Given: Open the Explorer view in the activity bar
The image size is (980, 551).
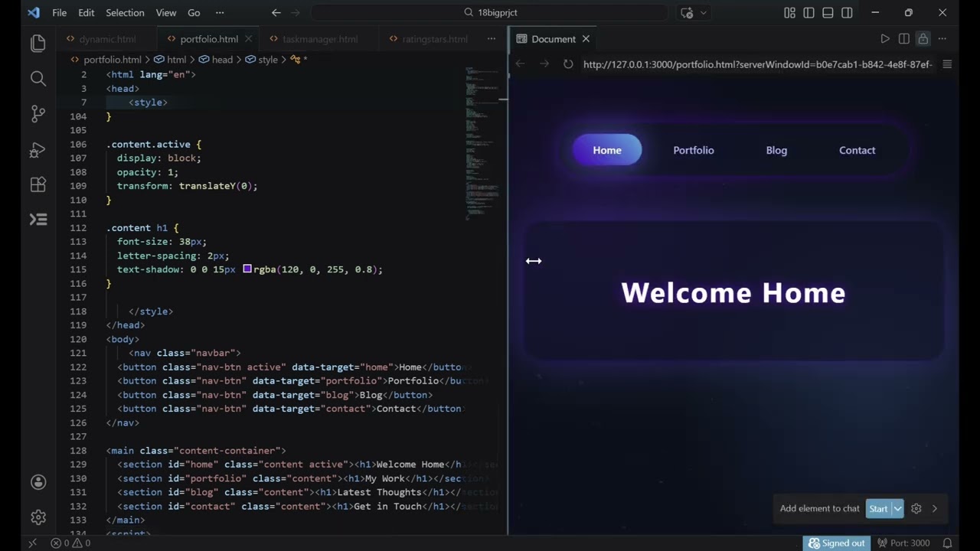Looking at the screenshot, I should (x=38, y=43).
